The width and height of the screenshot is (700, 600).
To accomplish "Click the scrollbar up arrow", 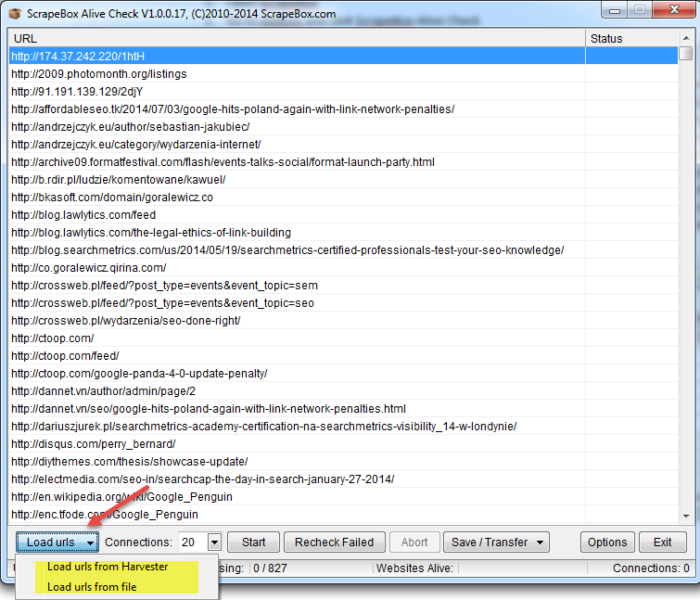I will click(x=686, y=38).
